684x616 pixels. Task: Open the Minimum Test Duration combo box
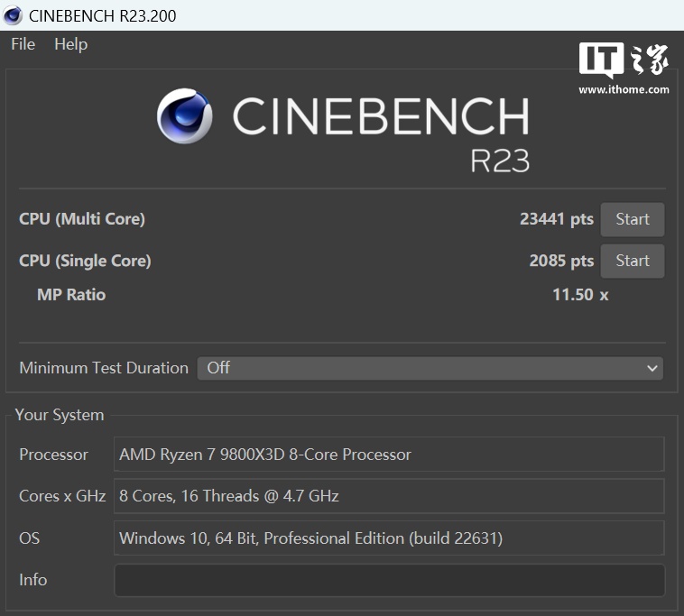tap(430, 368)
